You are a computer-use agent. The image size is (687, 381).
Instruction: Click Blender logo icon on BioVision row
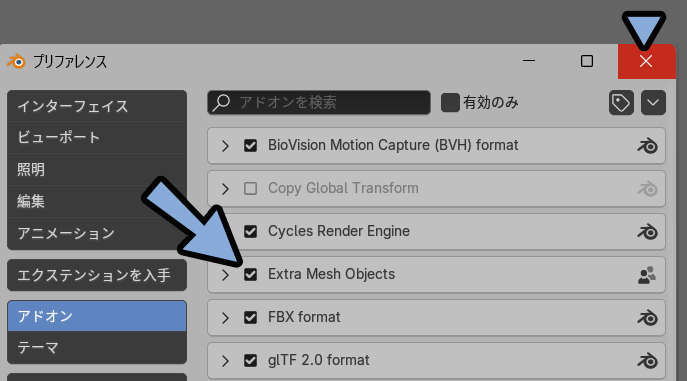[x=647, y=146]
